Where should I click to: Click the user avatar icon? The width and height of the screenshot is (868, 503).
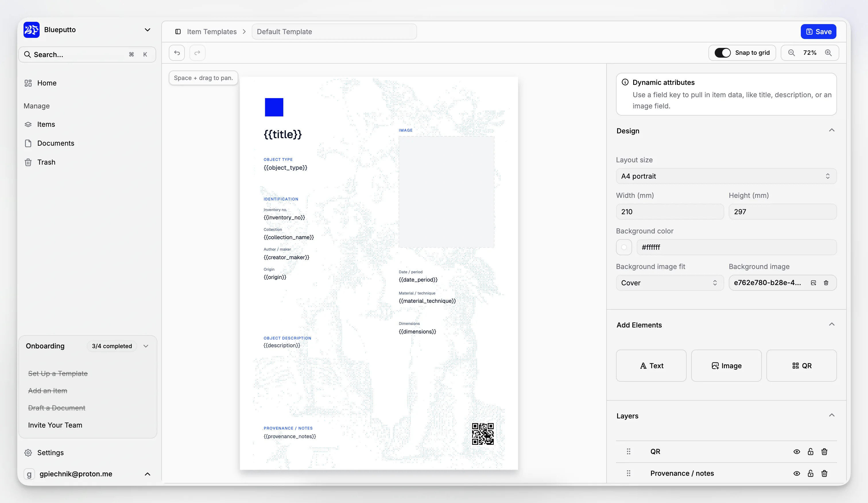click(x=29, y=474)
